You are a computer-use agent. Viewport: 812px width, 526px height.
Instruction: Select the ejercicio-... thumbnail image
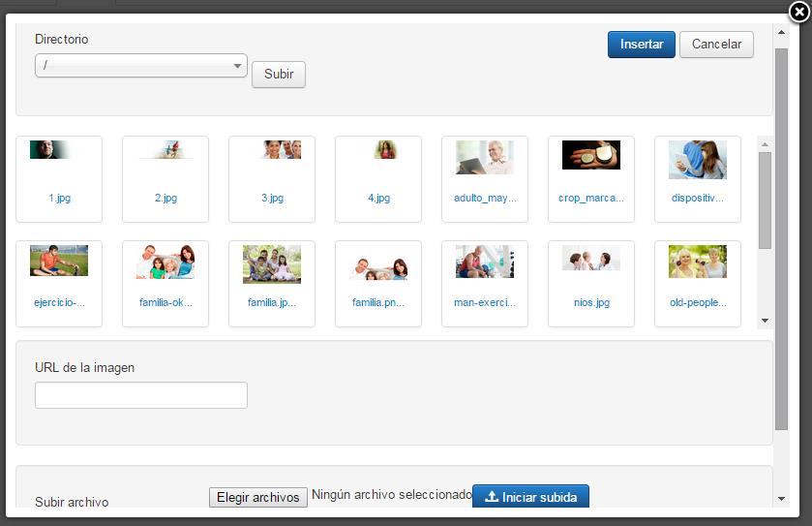pyautogui.click(x=59, y=261)
